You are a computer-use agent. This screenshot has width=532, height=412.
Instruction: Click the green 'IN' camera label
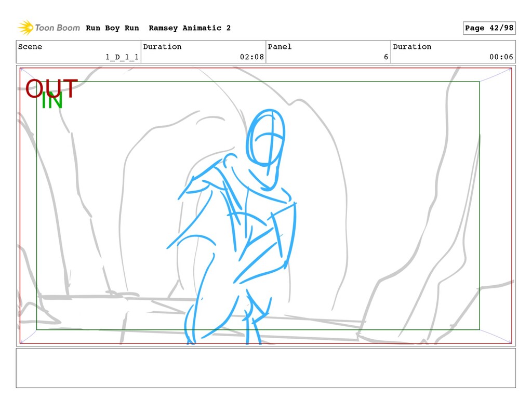[x=52, y=100]
